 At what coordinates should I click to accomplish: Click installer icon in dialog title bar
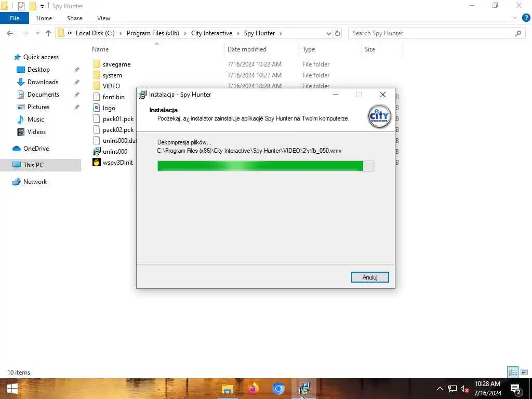[x=142, y=95]
